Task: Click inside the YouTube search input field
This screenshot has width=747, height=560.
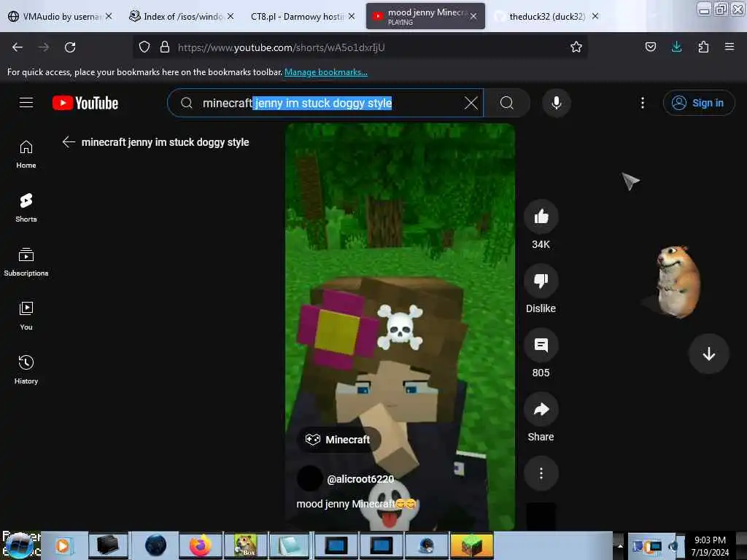Action: point(324,103)
